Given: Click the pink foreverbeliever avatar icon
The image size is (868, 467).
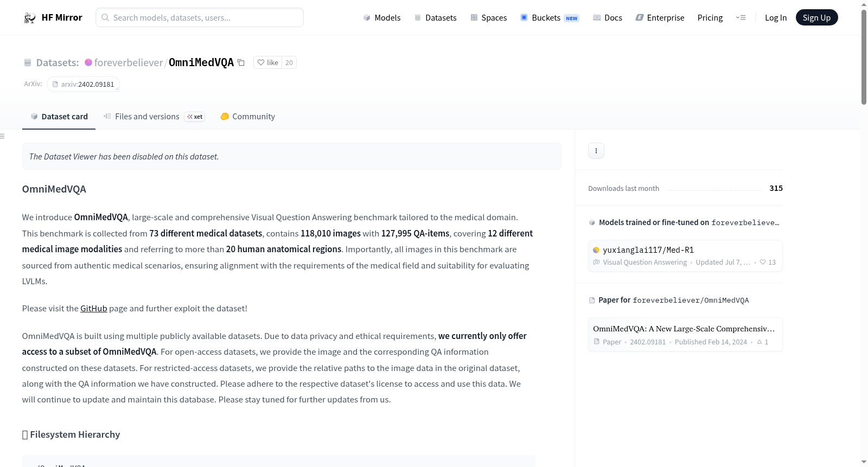Looking at the screenshot, I should 88,62.
